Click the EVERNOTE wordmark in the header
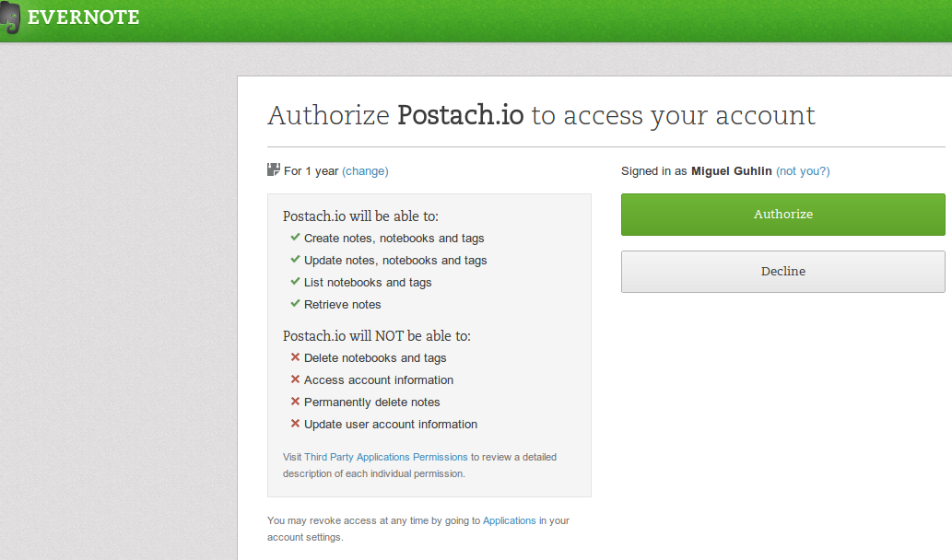The image size is (952, 560). pyautogui.click(x=84, y=17)
